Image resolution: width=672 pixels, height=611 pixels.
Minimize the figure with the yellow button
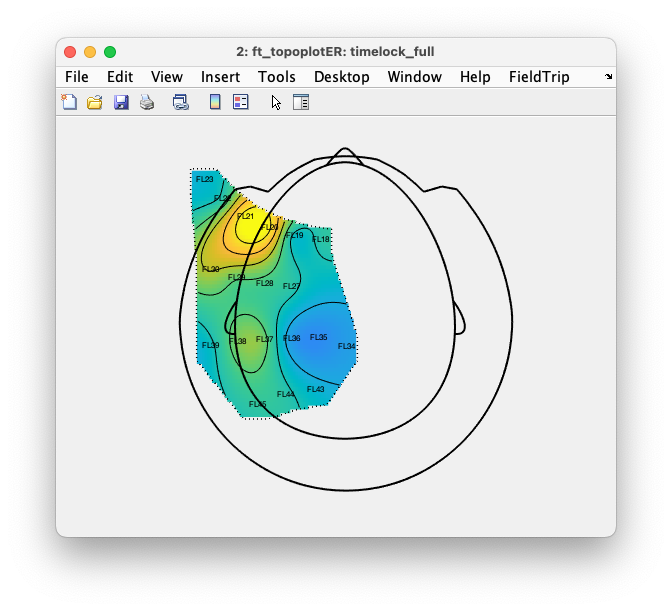pyautogui.click(x=90, y=52)
